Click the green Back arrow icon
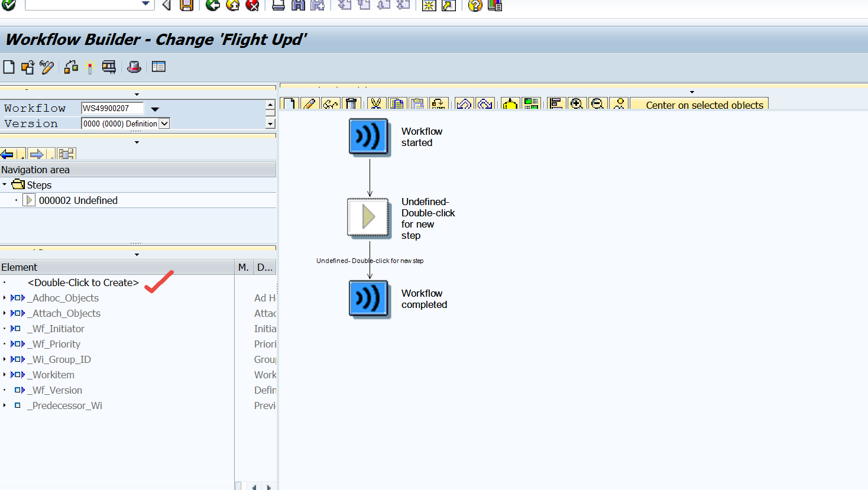 (212, 6)
